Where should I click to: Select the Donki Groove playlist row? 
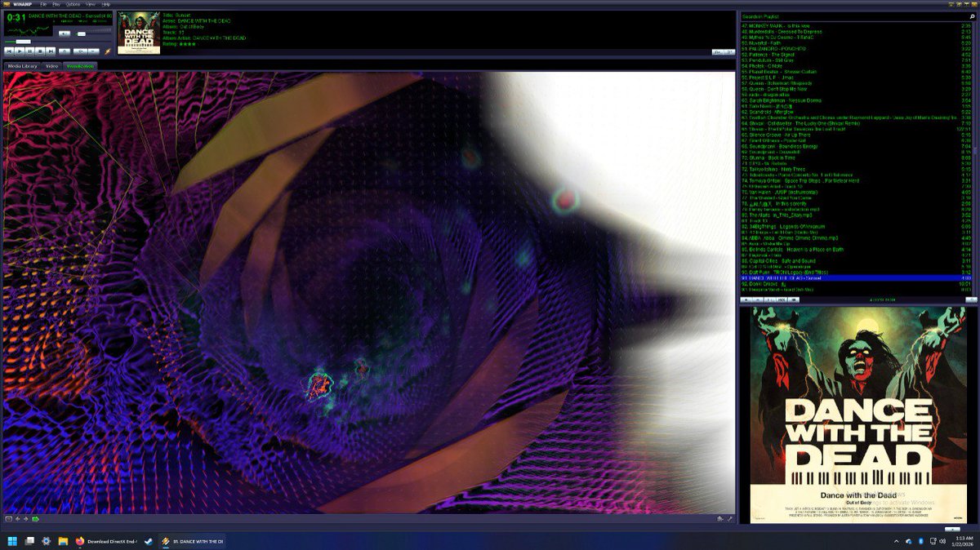[x=855, y=284]
